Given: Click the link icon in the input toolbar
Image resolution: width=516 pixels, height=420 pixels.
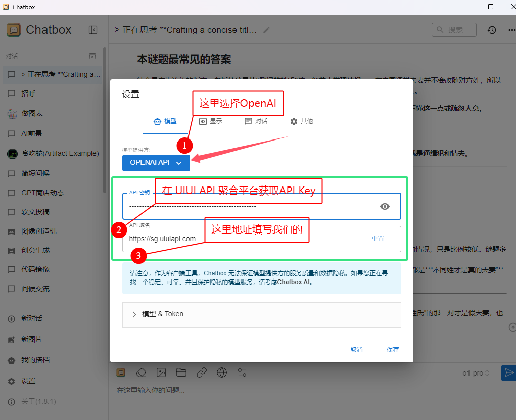Looking at the screenshot, I should tap(202, 372).
